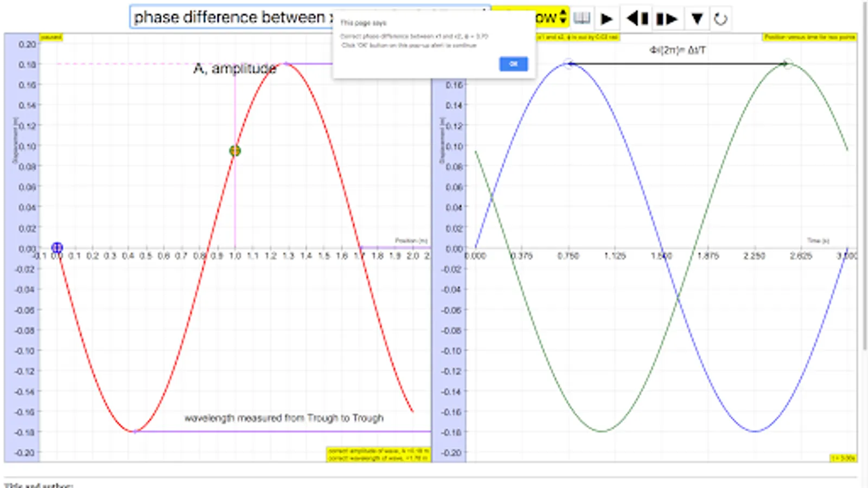Viewport: 868px width, 488px height.
Task: Click the 'A, amplitude' annotation text
Action: [x=235, y=68]
